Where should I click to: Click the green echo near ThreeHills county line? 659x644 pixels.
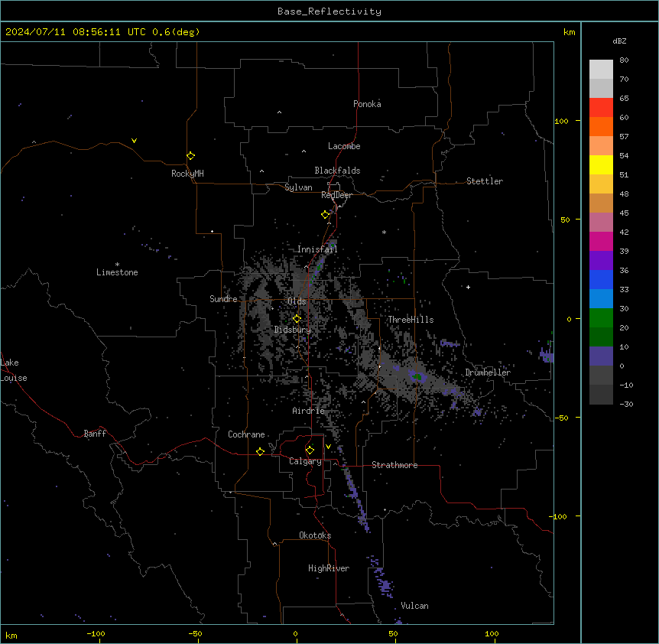[x=417, y=376]
